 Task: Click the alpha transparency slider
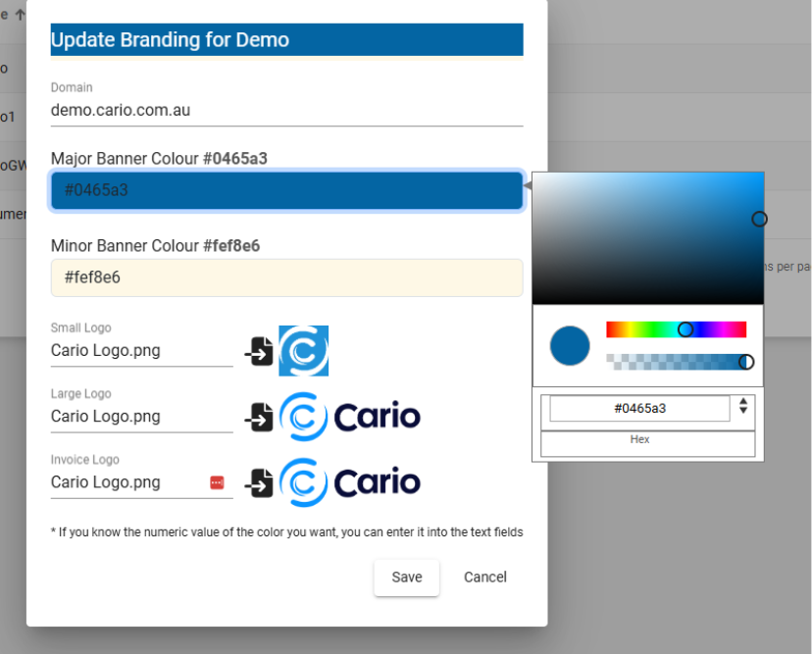pyautogui.click(x=676, y=362)
